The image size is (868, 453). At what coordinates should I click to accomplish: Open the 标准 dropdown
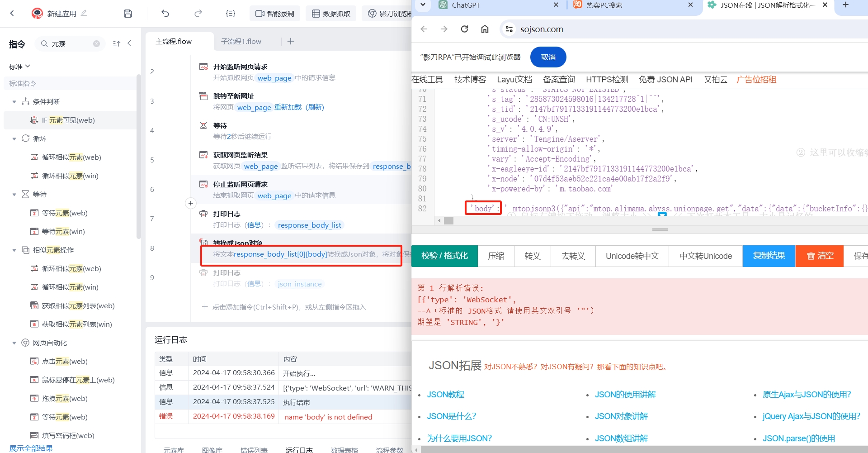tap(19, 67)
